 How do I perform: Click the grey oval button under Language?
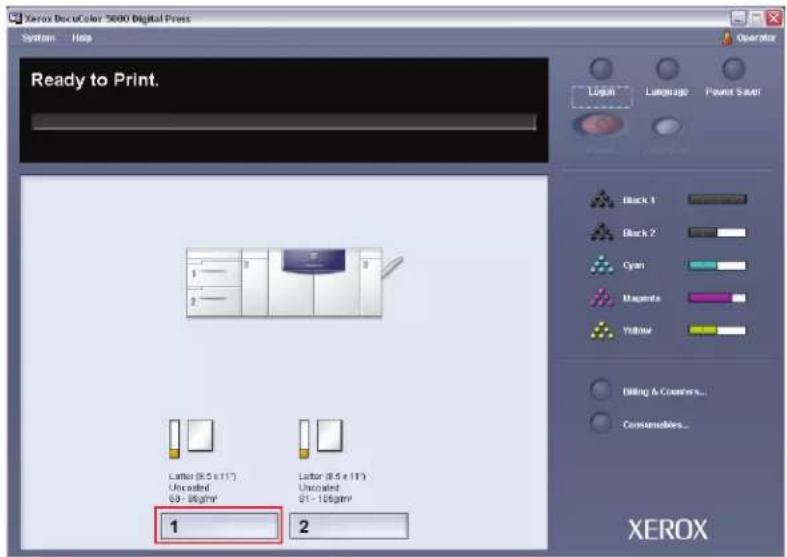click(x=667, y=125)
